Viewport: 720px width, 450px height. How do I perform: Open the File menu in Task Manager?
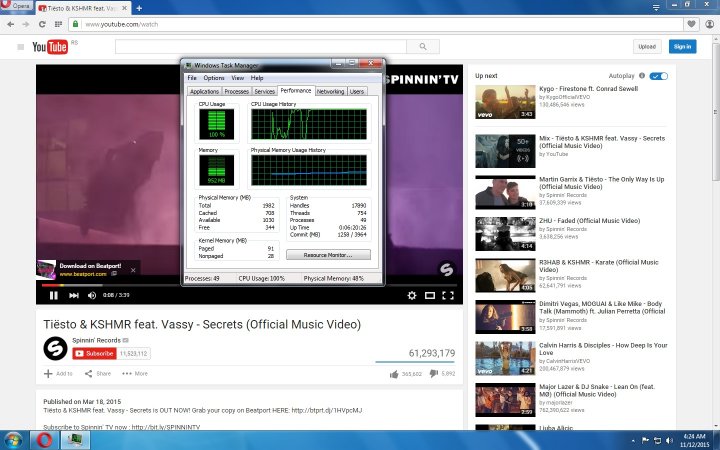192,78
